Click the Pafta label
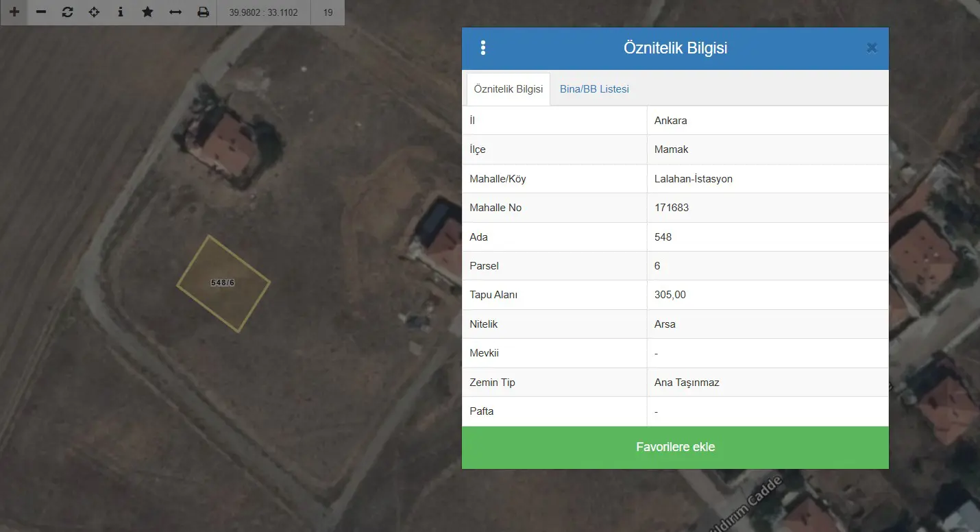Screen dimensions: 980x532 tap(481, 411)
